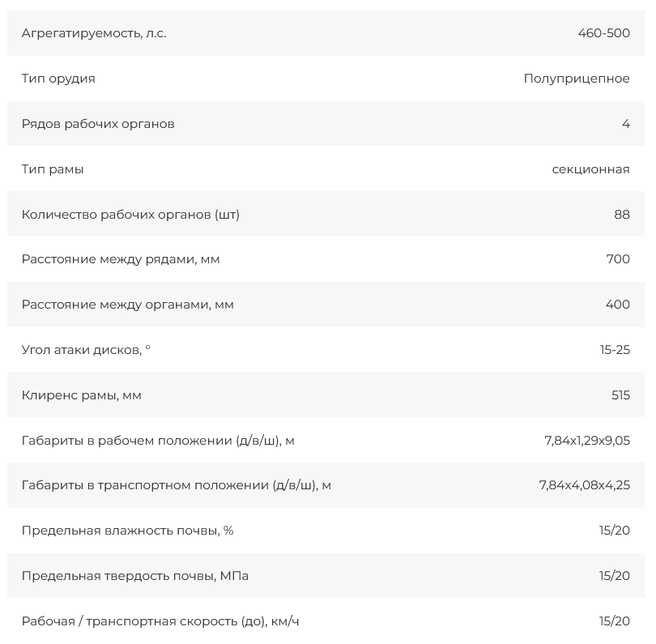The width and height of the screenshot is (656, 644).
Task: Select the value 460-500
Action: tap(603, 33)
